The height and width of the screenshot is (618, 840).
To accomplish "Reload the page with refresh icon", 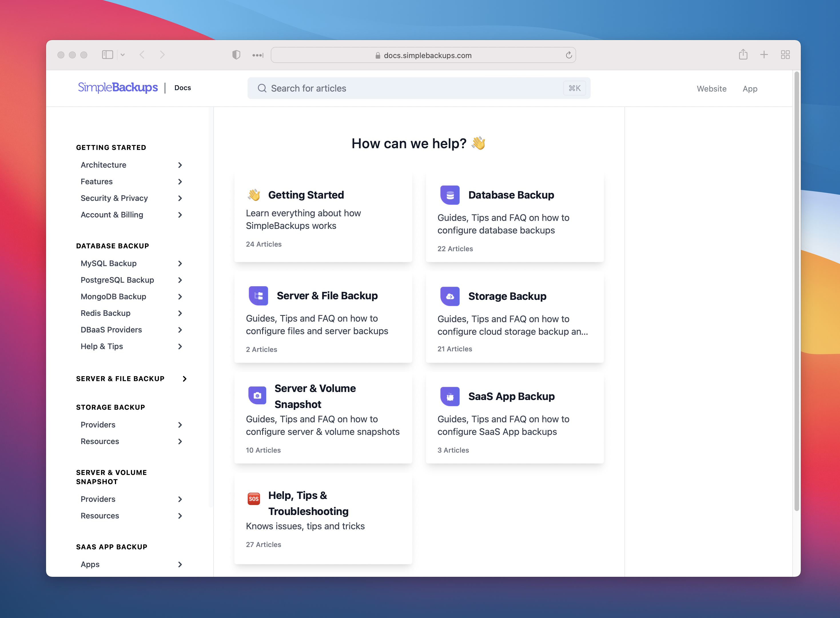I will [569, 56].
